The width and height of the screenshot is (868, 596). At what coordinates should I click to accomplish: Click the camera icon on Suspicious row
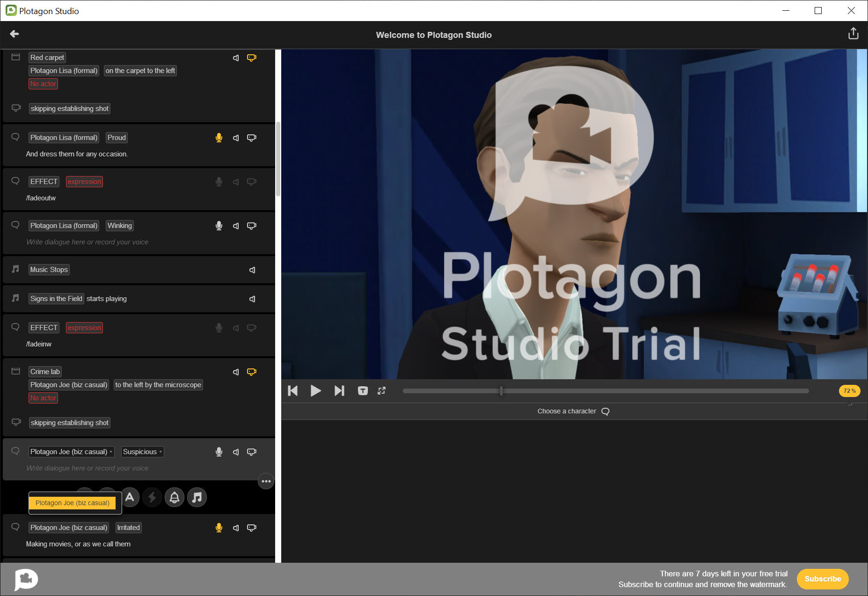point(252,452)
